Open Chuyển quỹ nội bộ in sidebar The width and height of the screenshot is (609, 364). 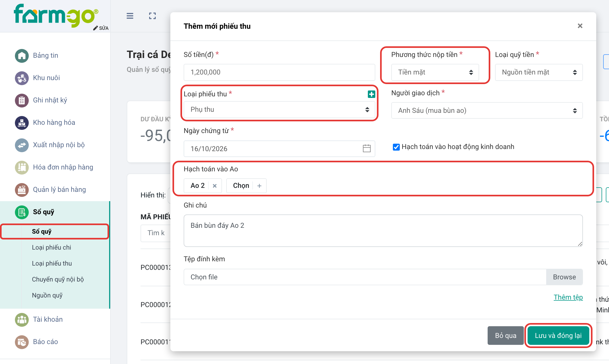58,279
